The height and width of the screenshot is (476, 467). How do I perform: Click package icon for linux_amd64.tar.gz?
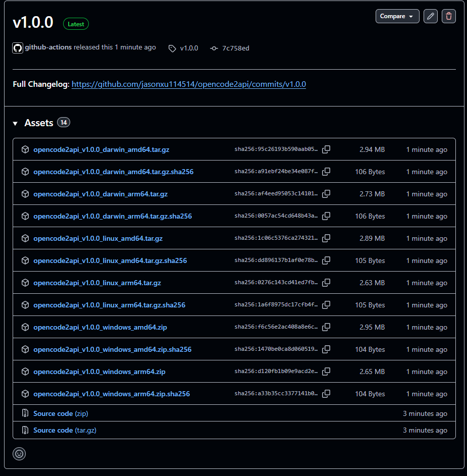click(25, 238)
